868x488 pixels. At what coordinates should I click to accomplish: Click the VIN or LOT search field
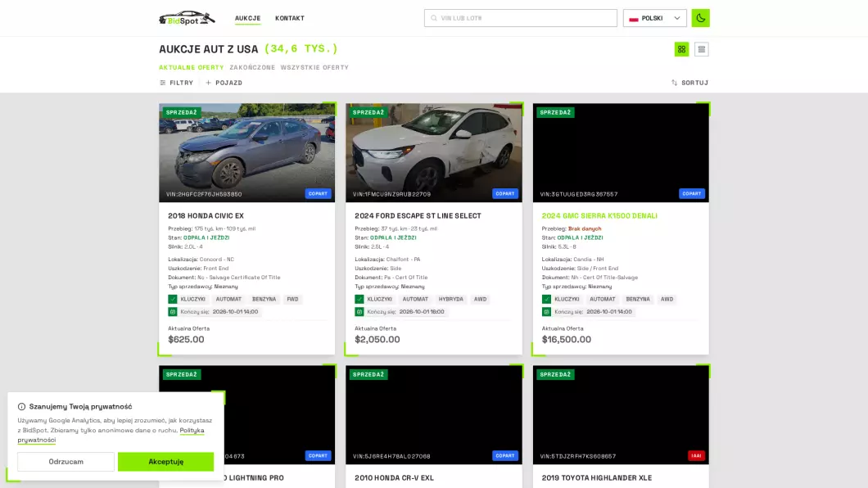[x=520, y=18]
